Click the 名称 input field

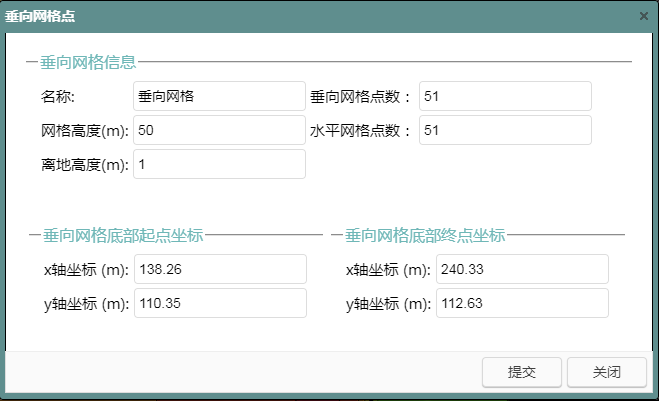coord(218,96)
